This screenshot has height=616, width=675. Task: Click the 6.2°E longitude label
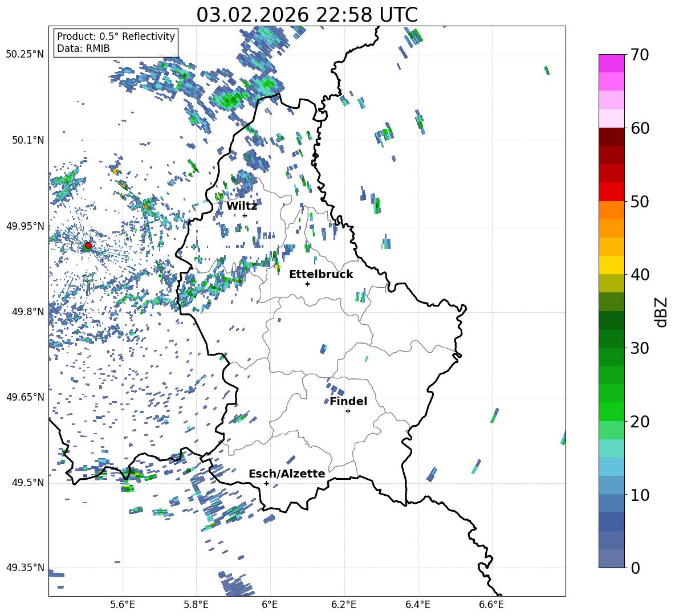point(344,605)
